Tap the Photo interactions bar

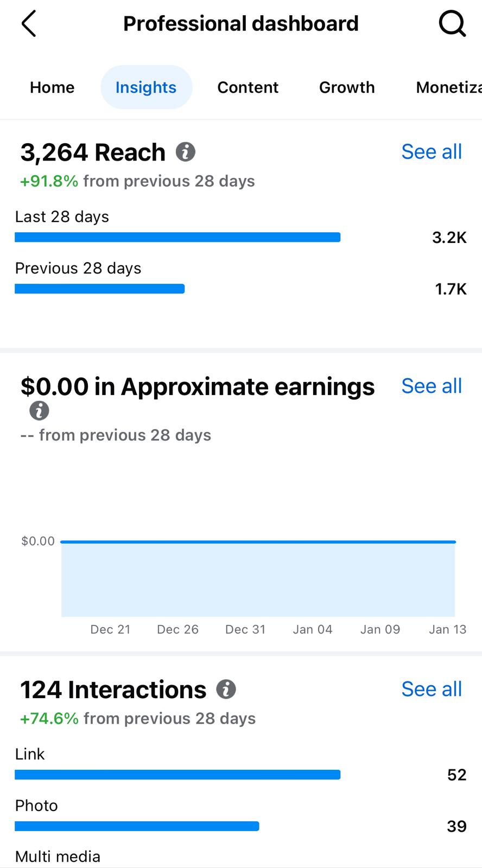tap(137, 826)
